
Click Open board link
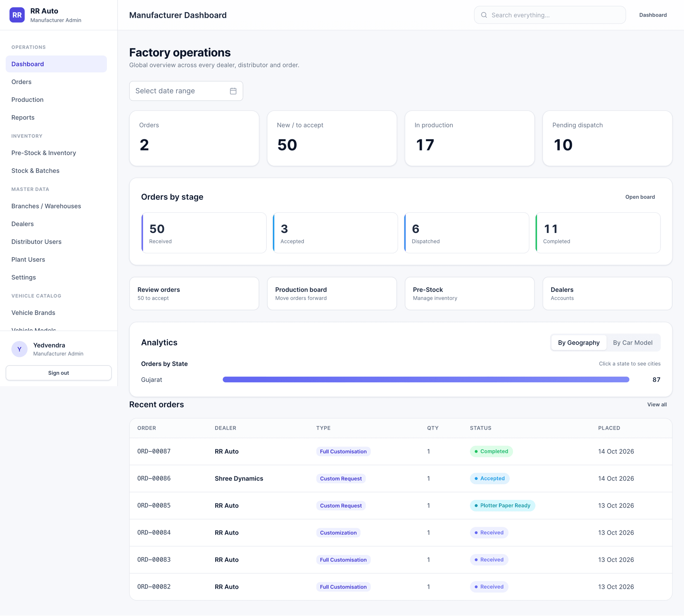[x=640, y=197]
